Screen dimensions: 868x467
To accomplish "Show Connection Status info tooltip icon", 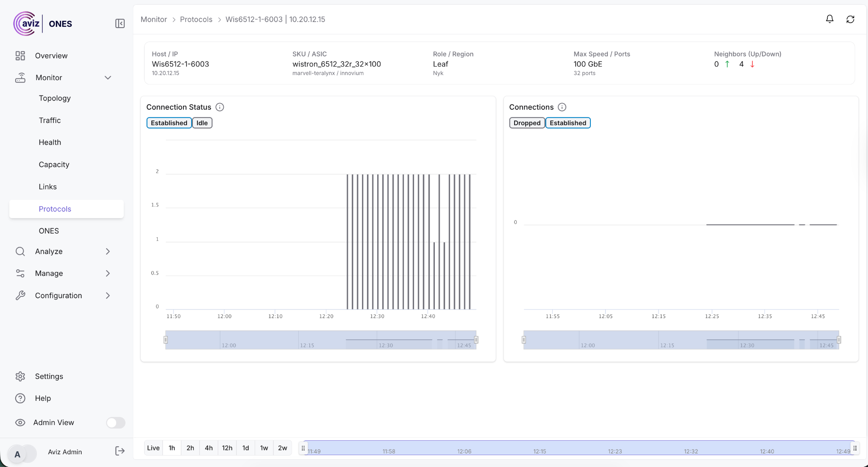I will click(220, 107).
